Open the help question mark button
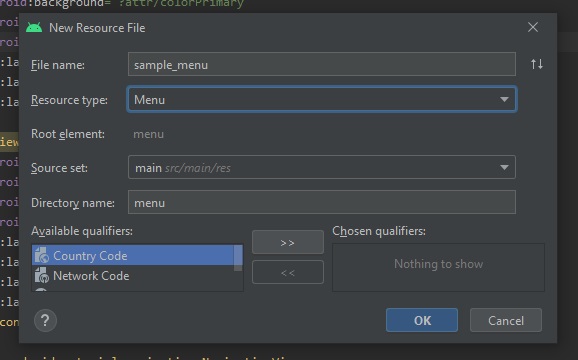The height and width of the screenshot is (360, 578). coord(45,320)
